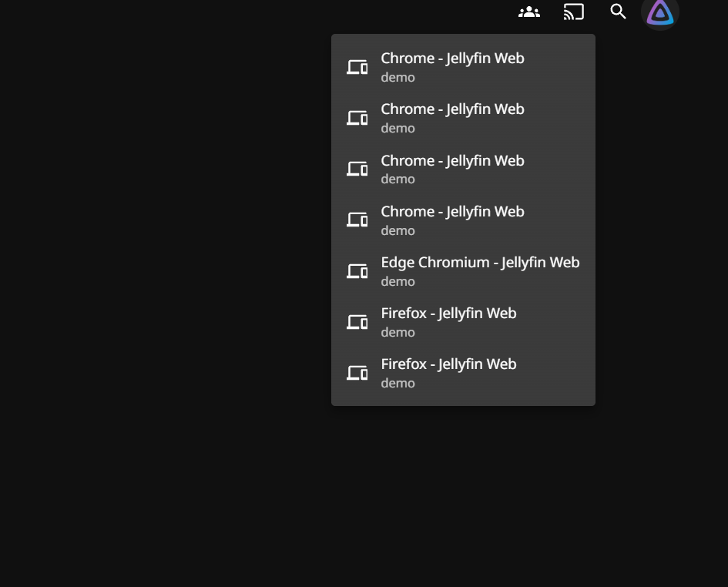Image resolution: width=728 pixels, height=587 pixels.
Task: Open search with the magnifier icon
Action: click(618, 12)
